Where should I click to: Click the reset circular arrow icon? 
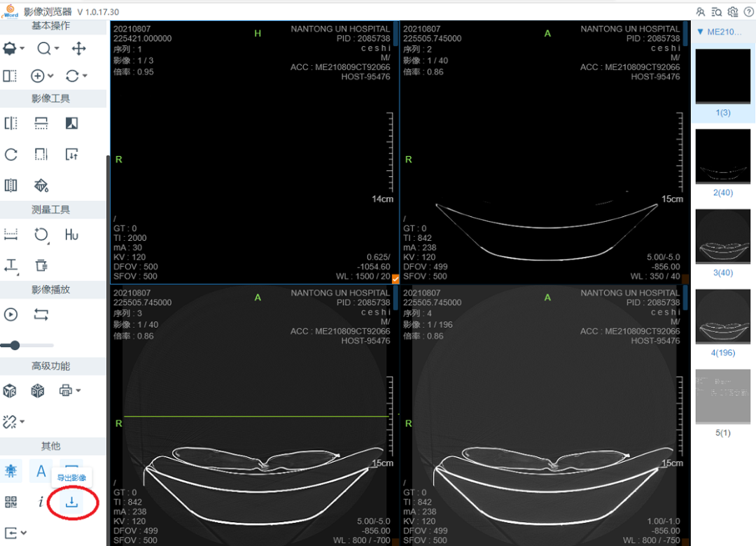pyautogui.click(x=10, y=154)
